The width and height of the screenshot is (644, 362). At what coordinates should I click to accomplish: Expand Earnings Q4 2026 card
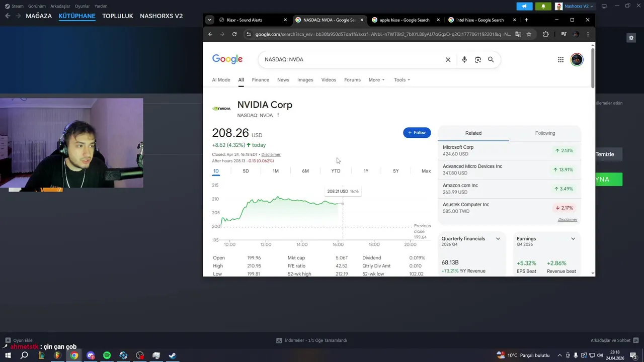click(573, 239)
